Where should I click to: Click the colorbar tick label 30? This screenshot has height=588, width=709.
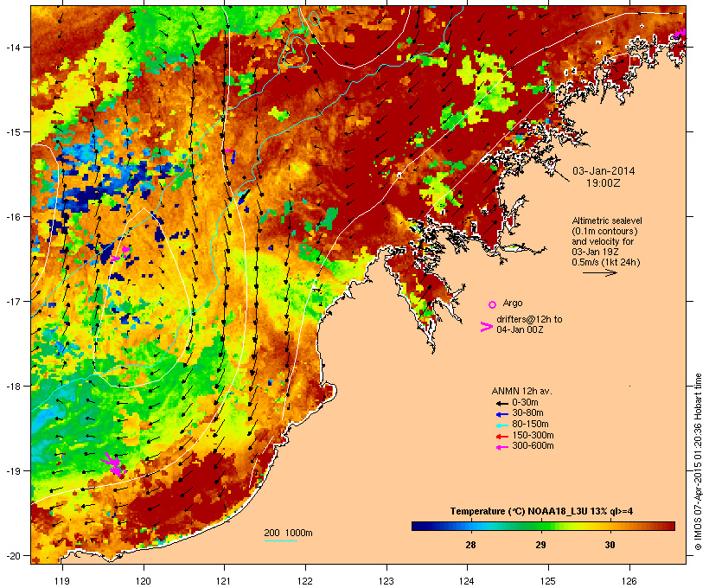610,545
